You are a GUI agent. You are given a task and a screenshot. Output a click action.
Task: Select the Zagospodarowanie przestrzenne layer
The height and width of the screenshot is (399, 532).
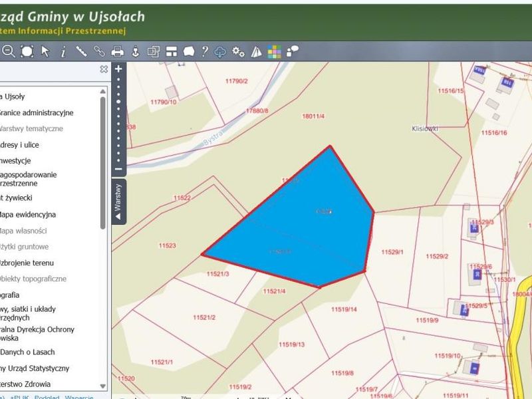click(28, 179)
